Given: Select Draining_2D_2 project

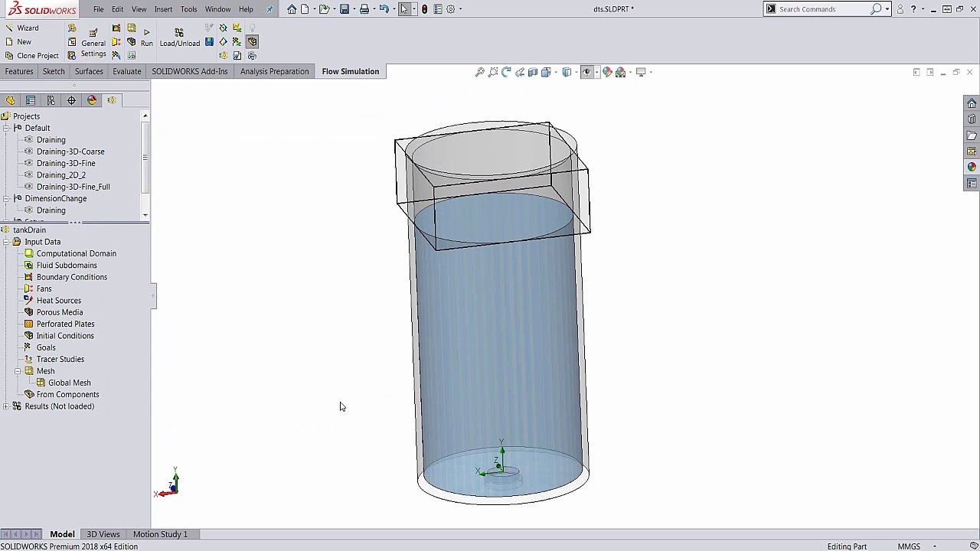Looking at the screenshot, I should tap(61, 175).
